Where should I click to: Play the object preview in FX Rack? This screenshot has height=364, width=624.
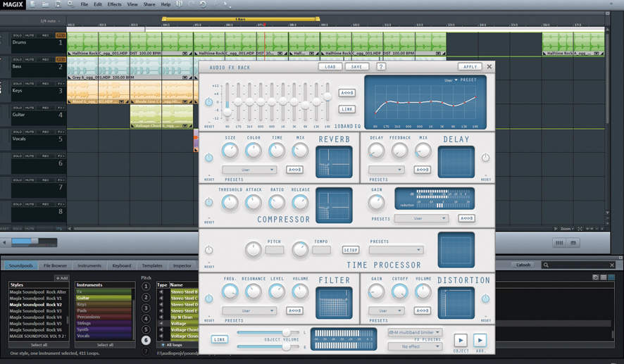461,340
